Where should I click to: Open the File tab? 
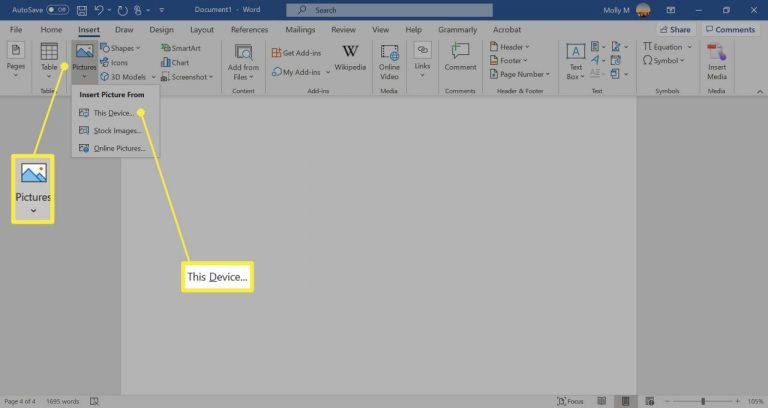(x=16, y=29)
